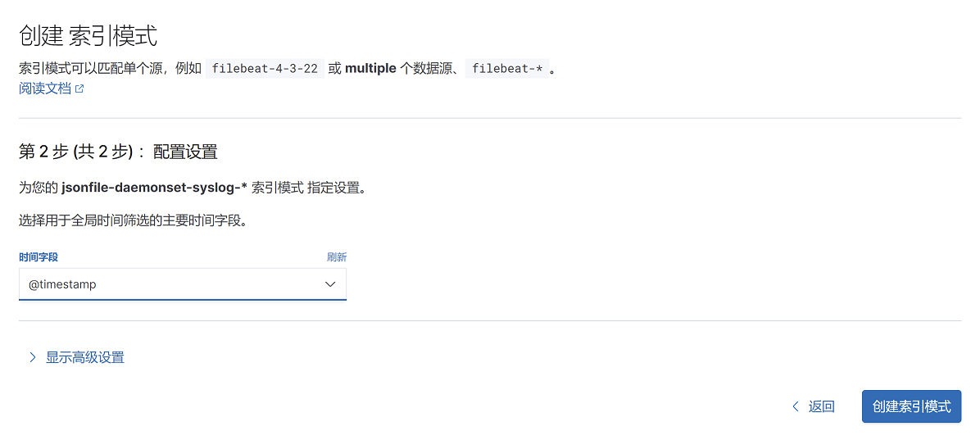This screenshot has height=440, width=980.
Task: Click the 为您的 … 指定设置 instruction line
Action: click(192, 188)
